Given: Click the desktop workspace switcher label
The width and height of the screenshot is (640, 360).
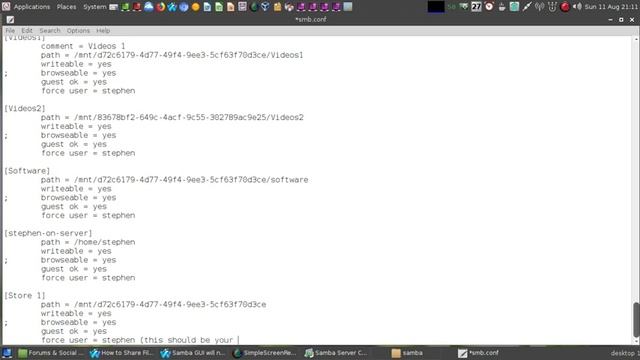Looking at the screenshot, I should (x=624, y=353).
